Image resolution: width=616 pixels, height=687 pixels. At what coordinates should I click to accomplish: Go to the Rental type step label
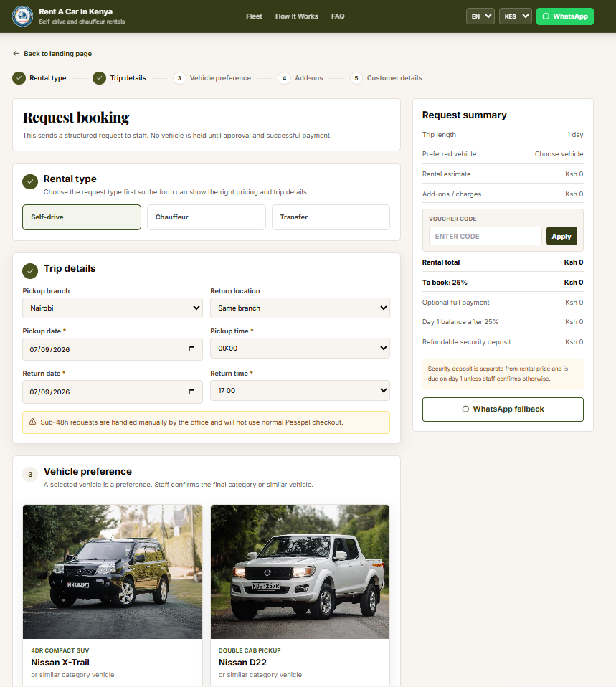pyautogui.click(x=48, y=78)
